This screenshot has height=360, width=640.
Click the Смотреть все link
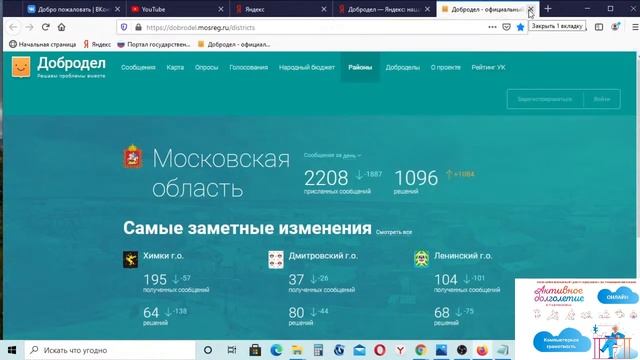(393, 232)
